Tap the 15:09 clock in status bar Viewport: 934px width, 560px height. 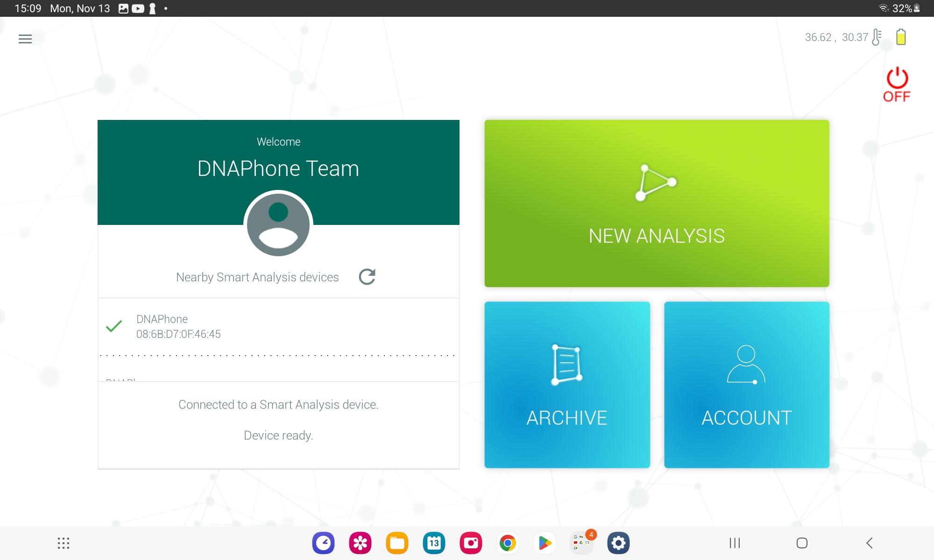pyautogui.click(x=28, y=8)
